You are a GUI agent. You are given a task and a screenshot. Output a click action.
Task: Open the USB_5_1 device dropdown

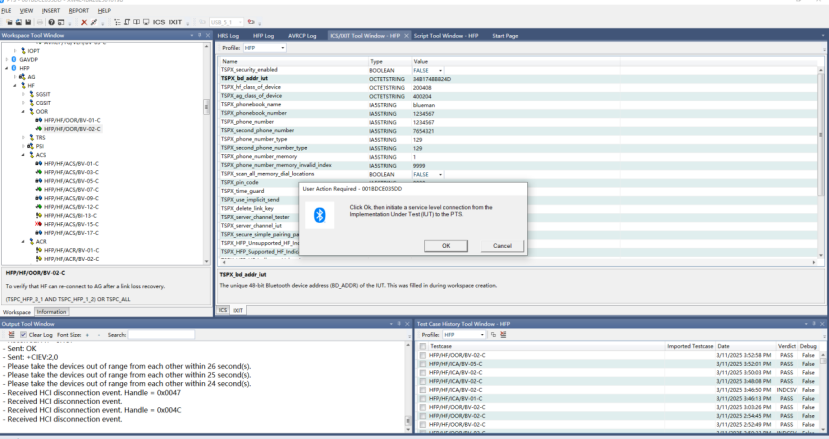pyautogui.click(x=240, y=22)
